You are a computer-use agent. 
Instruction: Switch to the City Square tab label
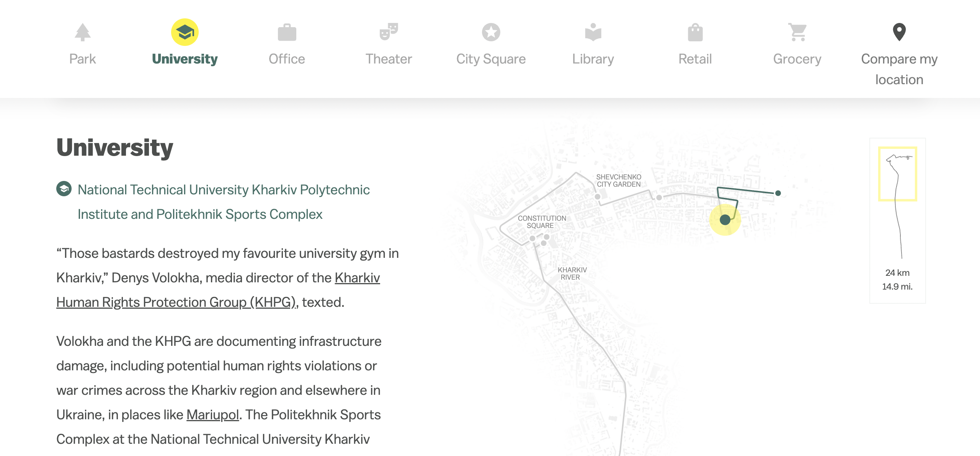(491, 59)
